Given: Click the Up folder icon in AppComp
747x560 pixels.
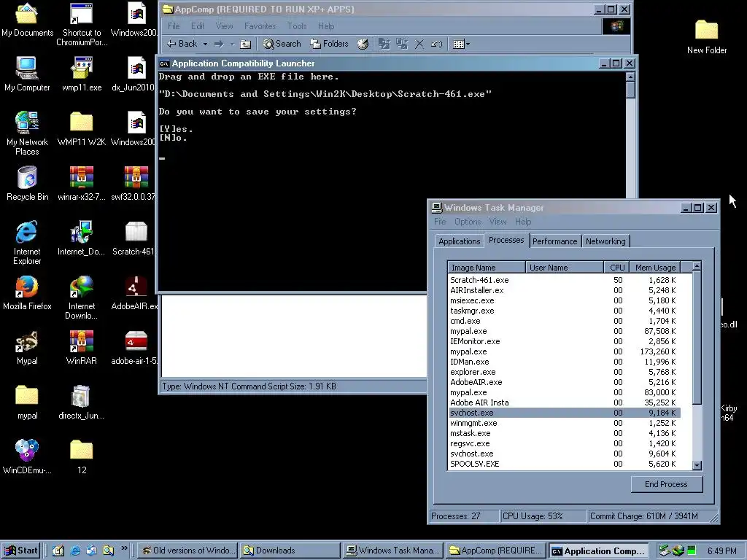Looking at the screenshot, I should (x=245, y=44).
